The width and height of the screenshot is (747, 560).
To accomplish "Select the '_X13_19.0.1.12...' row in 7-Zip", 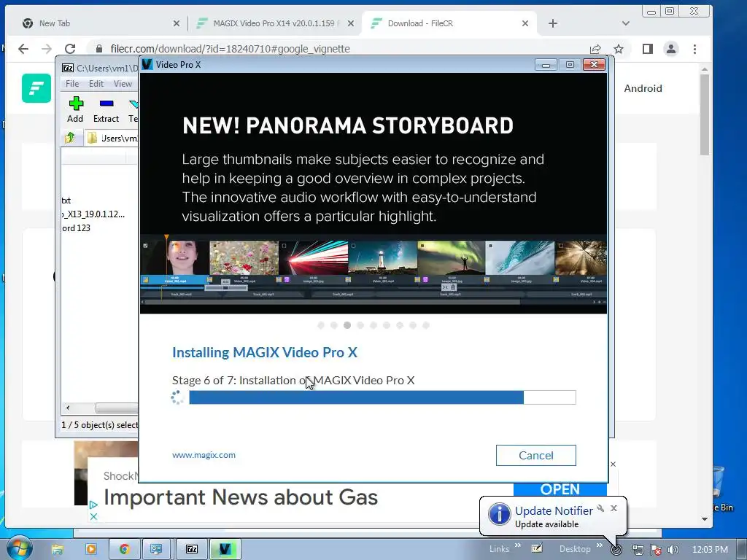I will 93,214.
